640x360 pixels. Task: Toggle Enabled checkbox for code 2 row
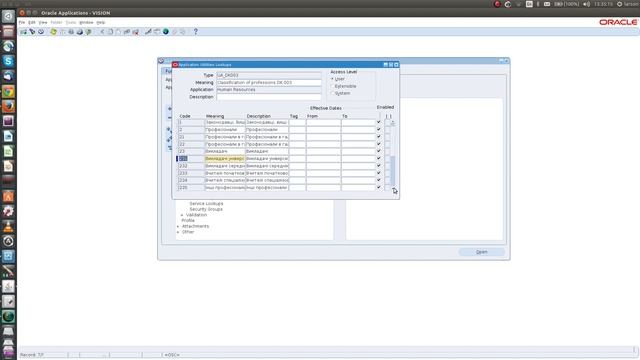[378, 129]
